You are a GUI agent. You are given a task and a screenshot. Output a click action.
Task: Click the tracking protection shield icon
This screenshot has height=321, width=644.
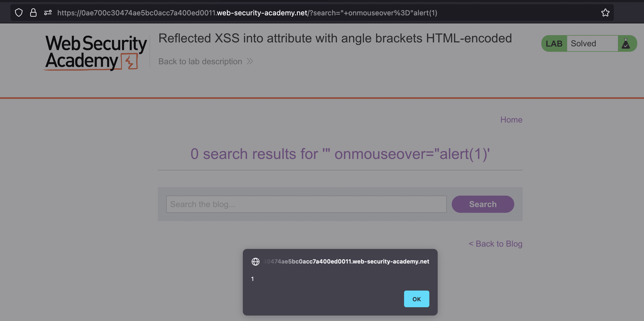point(19,12)
